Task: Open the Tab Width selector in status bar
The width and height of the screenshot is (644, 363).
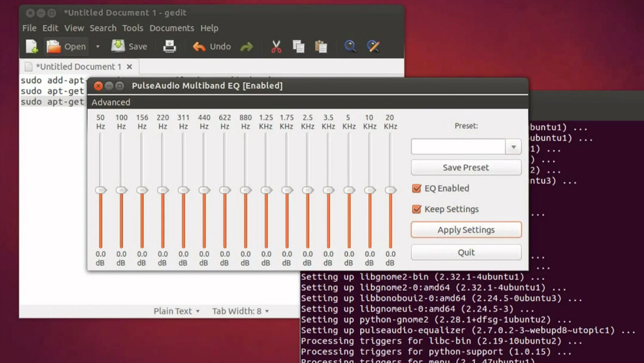Action: tap(240, 311)
